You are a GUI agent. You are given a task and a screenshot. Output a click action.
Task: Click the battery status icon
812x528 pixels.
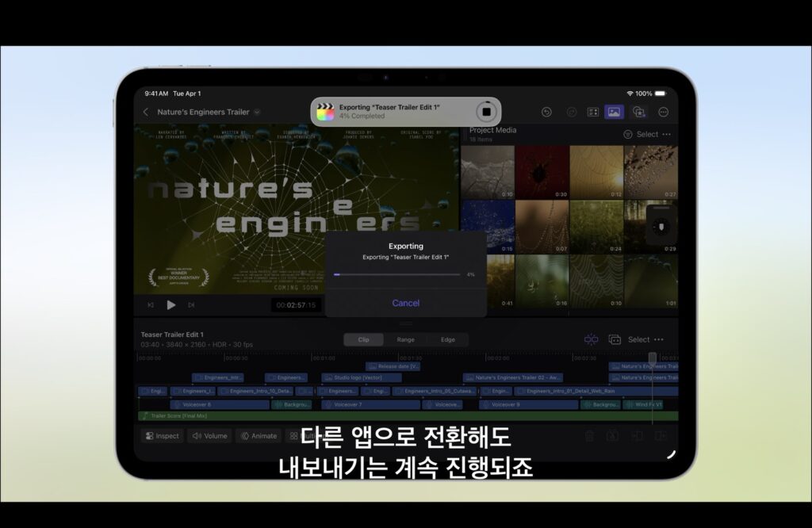point(661,94)
